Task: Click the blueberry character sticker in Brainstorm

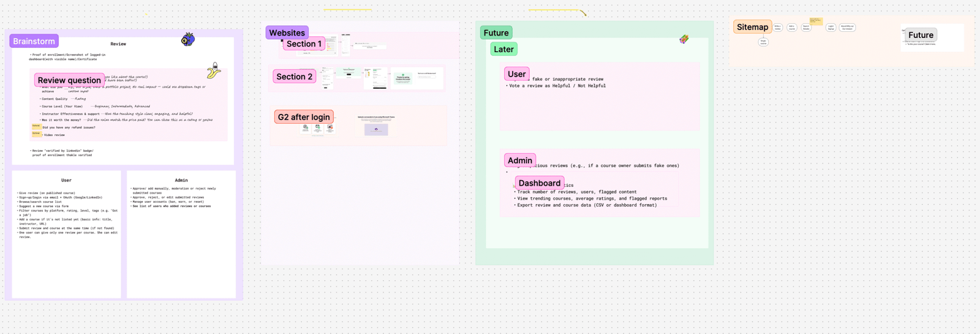Action: click(x=188, y=40)
